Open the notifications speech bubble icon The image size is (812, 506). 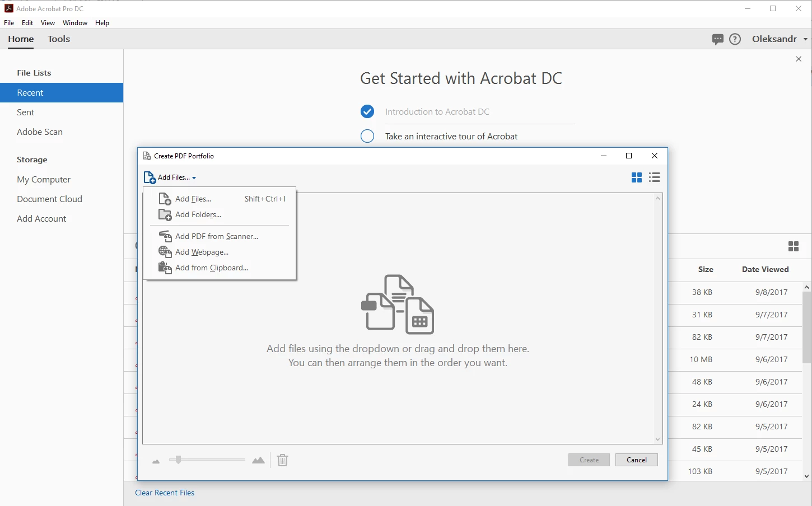click(717, 39)
